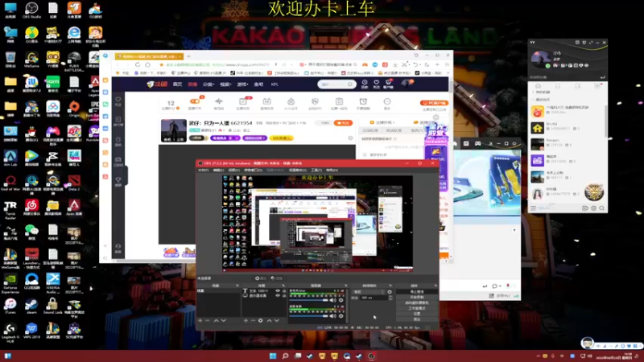Toggle lock on OBS display capture source

(x=284, y=295)
